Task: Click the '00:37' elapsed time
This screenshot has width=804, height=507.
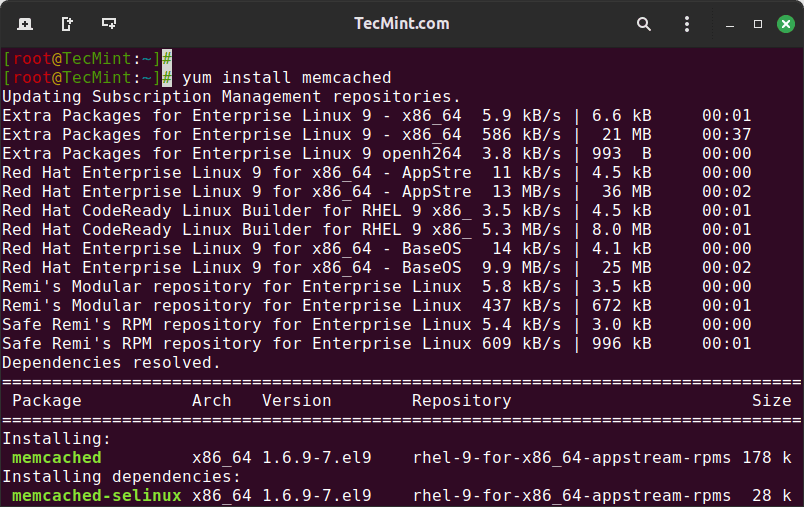Action: (726, 135)
